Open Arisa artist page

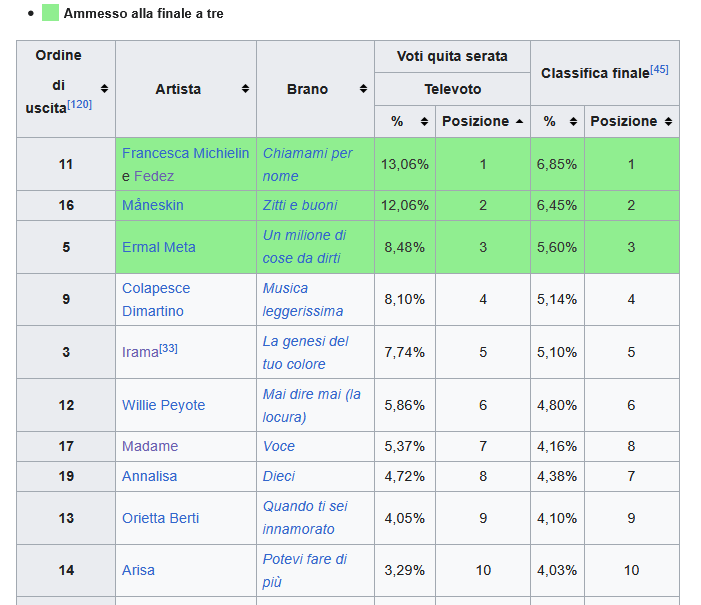(x=139, y=571)
